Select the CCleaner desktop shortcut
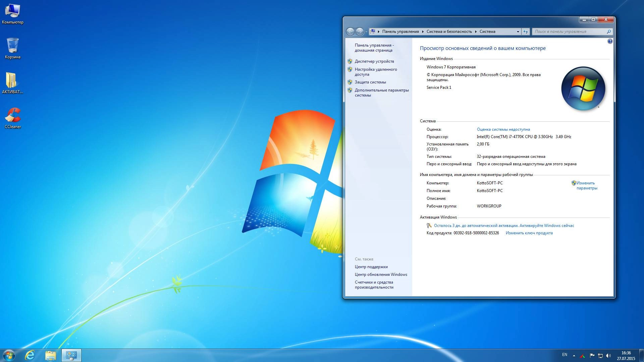644x362 pixels. 12,118
